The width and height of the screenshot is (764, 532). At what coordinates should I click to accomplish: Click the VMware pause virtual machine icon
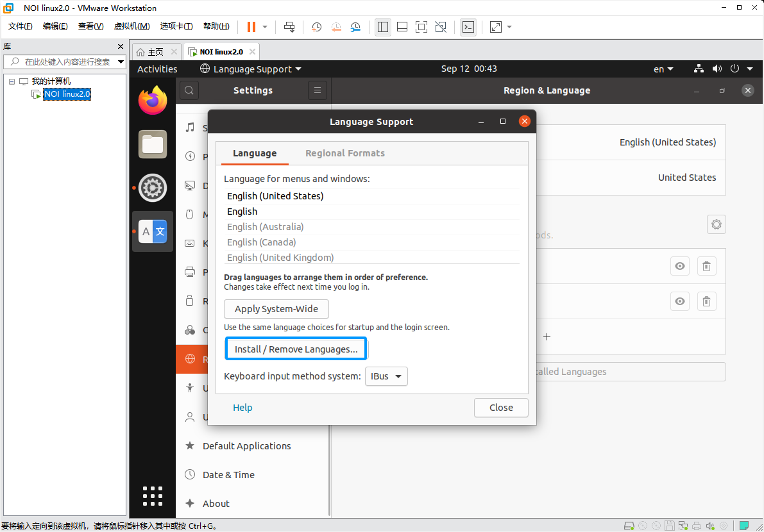pos(251,27)
